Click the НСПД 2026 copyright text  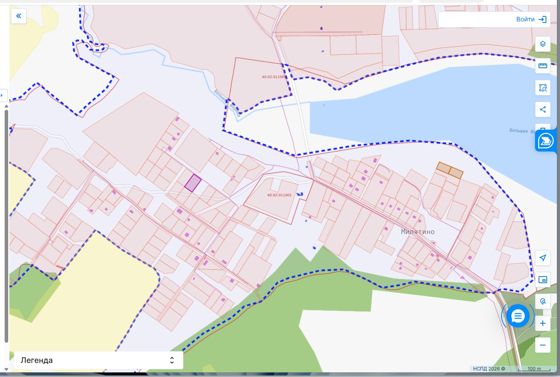[x=489, y=368]
